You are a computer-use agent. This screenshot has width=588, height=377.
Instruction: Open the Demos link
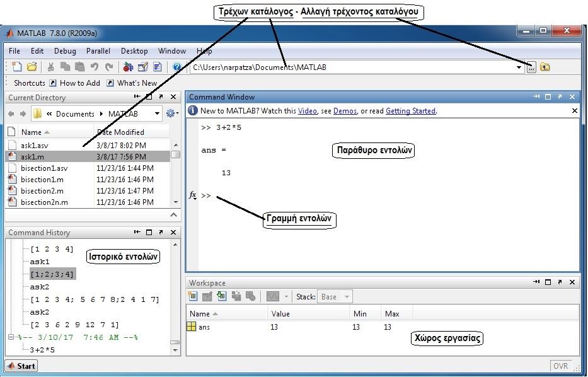pos(345,111)
